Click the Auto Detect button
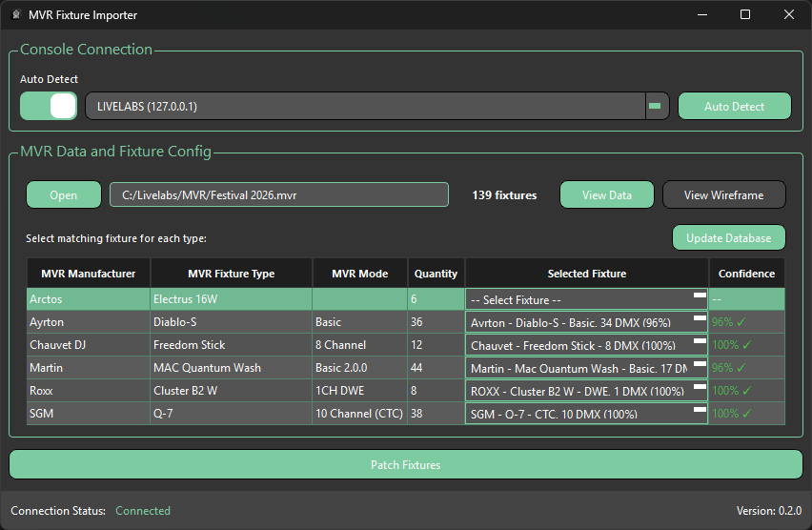Viewport: 812px width, 530px height. coord(734,106)
